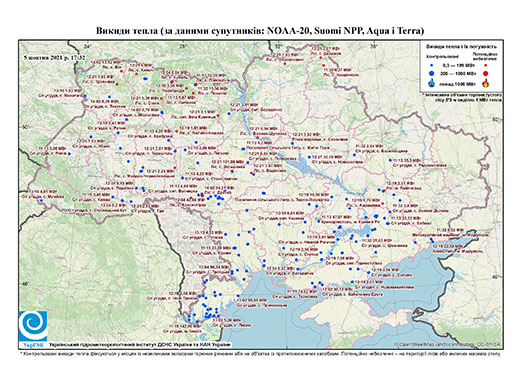520x368 pixels.
Task: Click the legend box title text
Action: tap(461, 47)
